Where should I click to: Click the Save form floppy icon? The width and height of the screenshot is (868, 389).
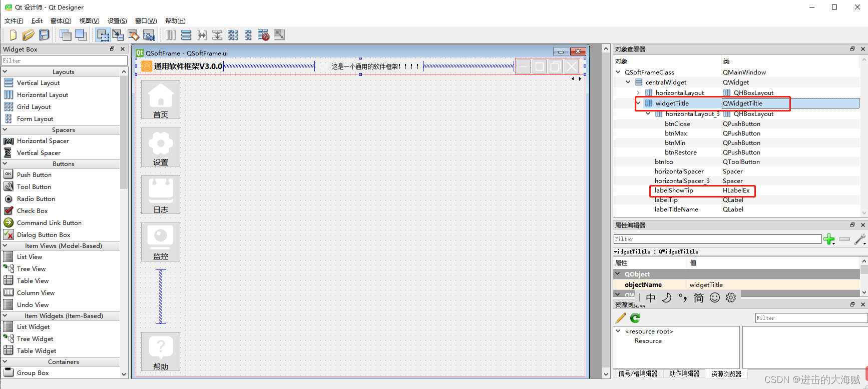click(x=44, y=35)
